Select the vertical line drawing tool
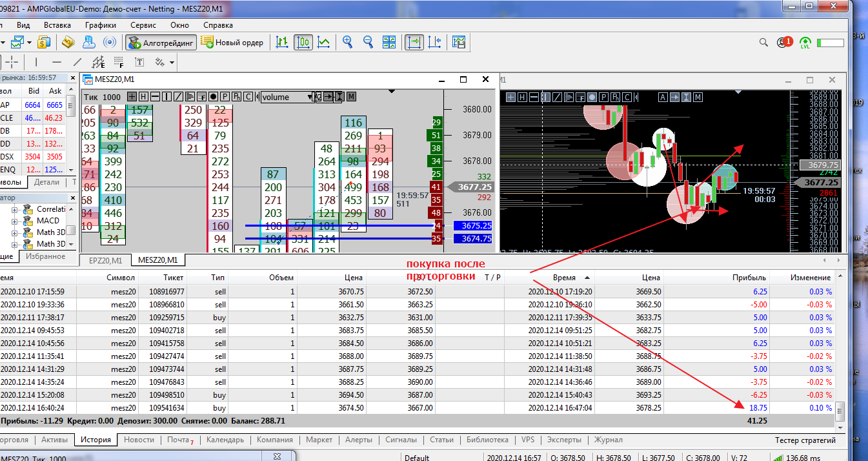The image size is (868, 461). [36, 62]
